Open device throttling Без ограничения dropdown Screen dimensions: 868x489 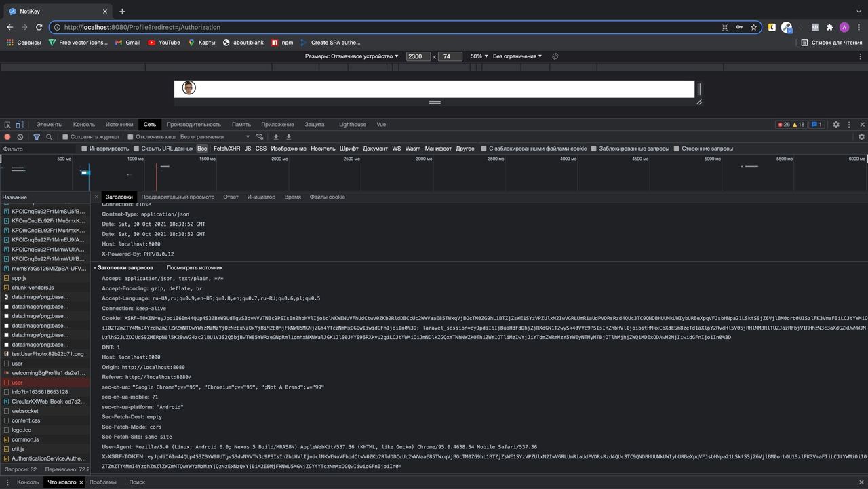point(517,56)
